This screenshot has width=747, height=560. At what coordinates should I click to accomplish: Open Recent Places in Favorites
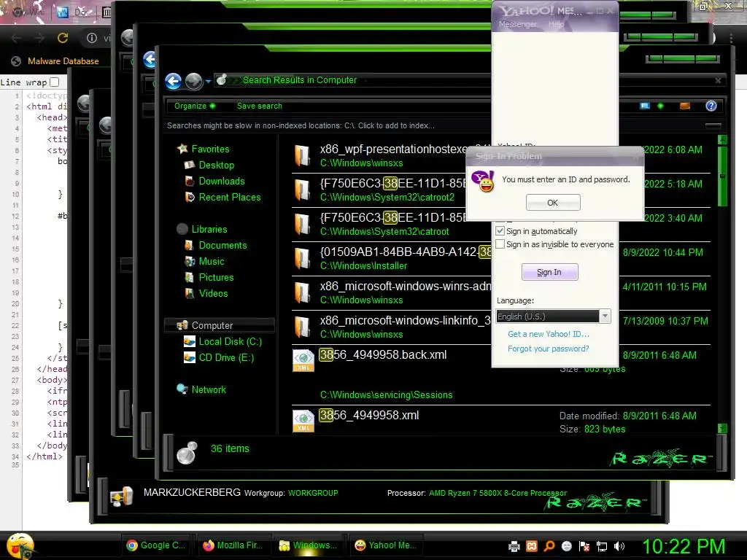click(x=230, y=197)
